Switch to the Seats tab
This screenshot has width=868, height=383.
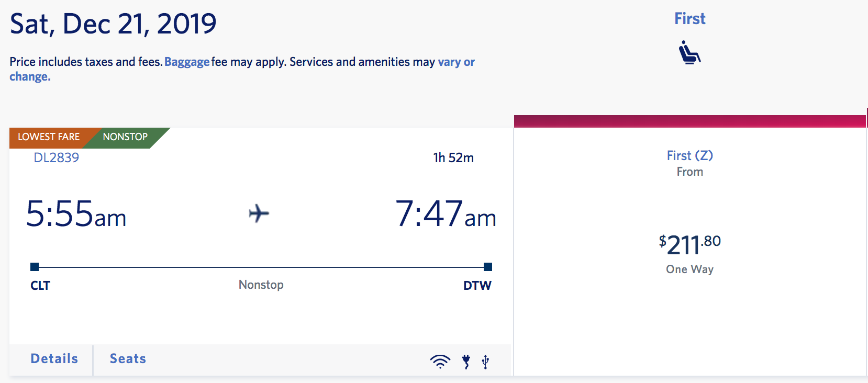pyautogui.click(x=128, y=359)
